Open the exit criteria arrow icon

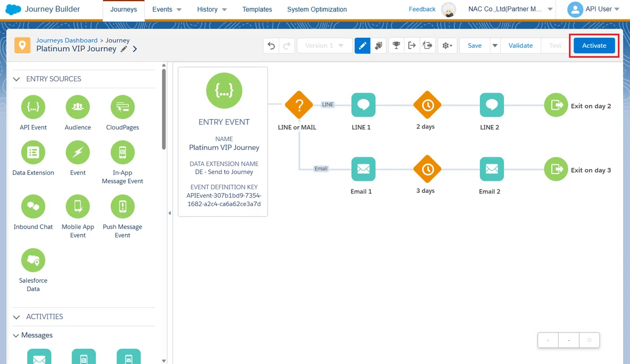click(412, 46)
